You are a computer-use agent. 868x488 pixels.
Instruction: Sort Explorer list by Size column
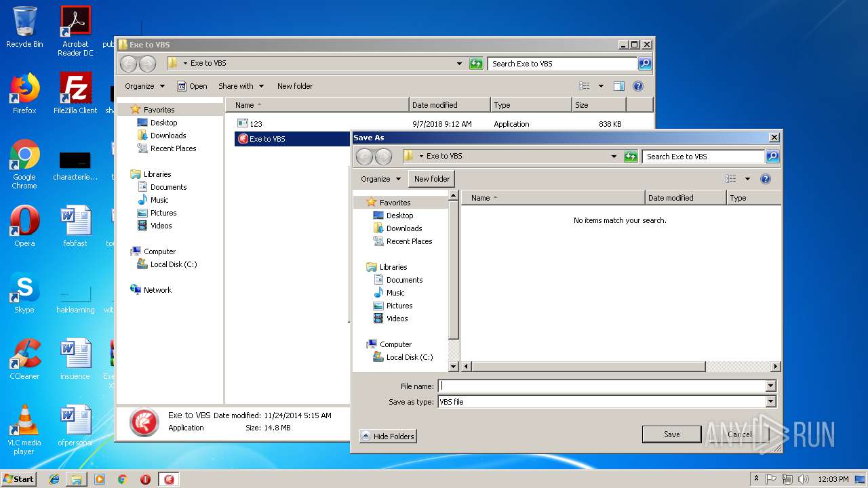pyautogui.click(x=599, y=105)
